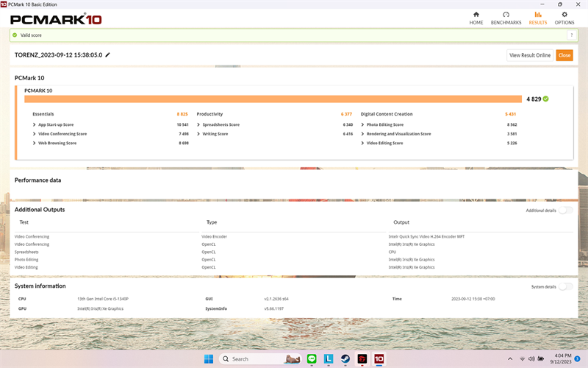Screen dimensions: 588x368
Task: Click the pencil icon to rename result
Action: (x=108, y=54)
